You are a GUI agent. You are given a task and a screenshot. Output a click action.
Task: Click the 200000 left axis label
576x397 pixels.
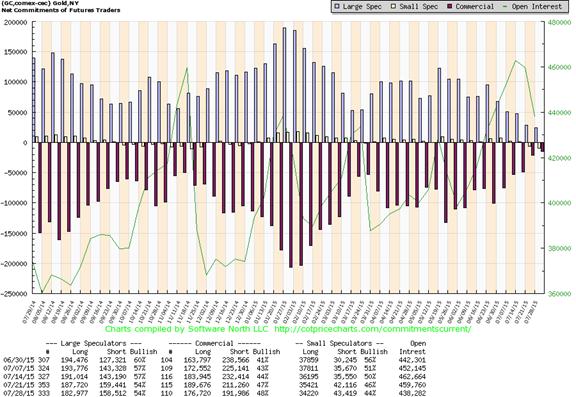[15, 22]
